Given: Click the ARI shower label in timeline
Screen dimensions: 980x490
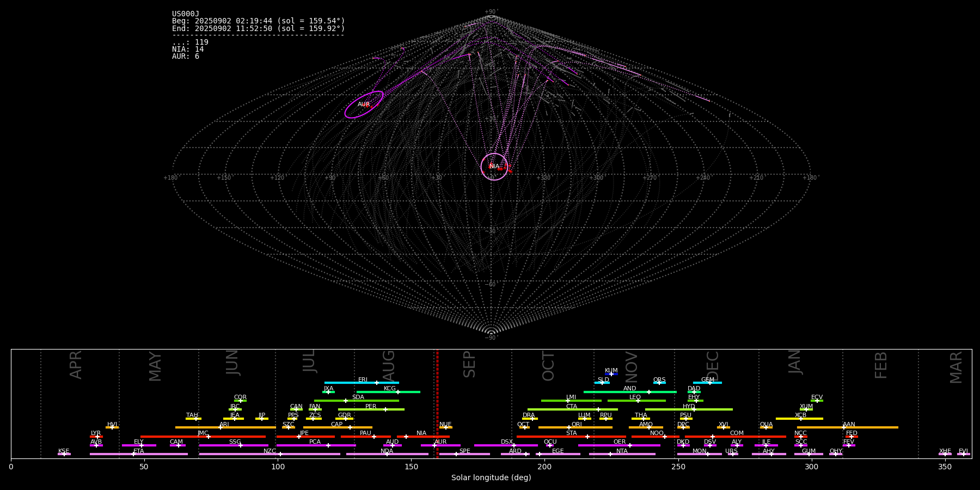Looking at the screenshot, I should click(224, 424).
